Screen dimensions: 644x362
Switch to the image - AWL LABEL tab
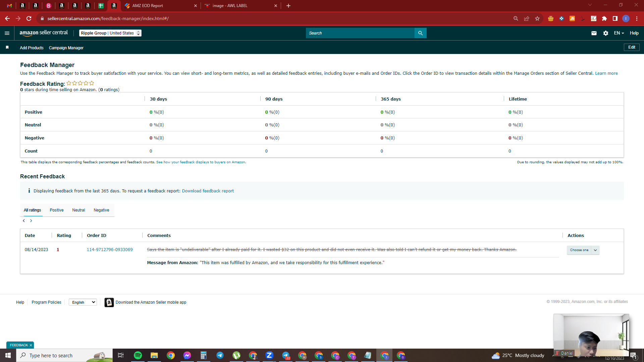(x=241, y=6)
